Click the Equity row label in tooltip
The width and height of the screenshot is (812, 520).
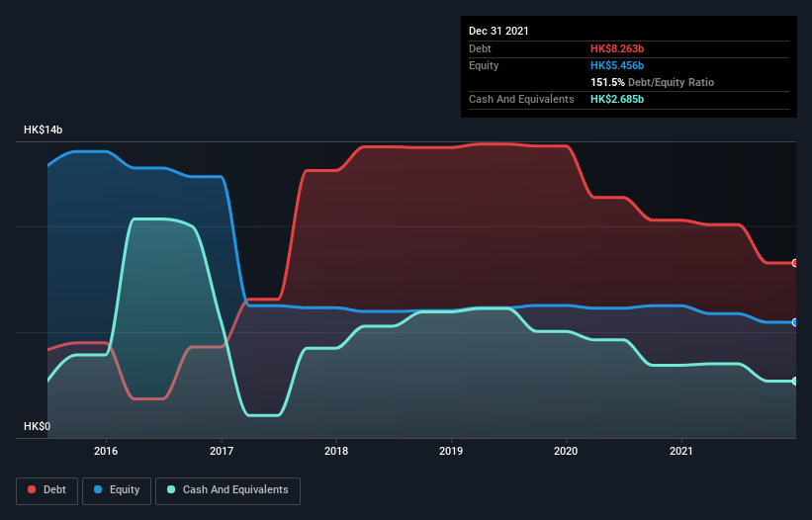coord(484,65)
